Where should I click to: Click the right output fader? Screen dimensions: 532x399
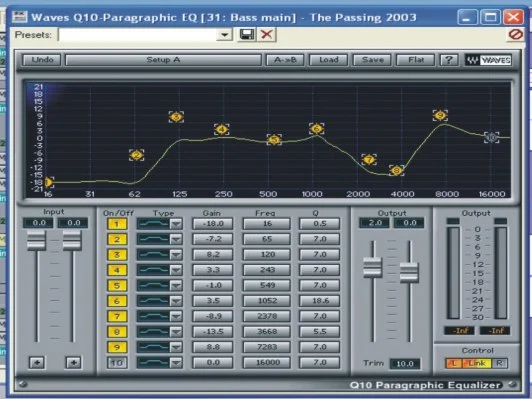pos(409,272)
